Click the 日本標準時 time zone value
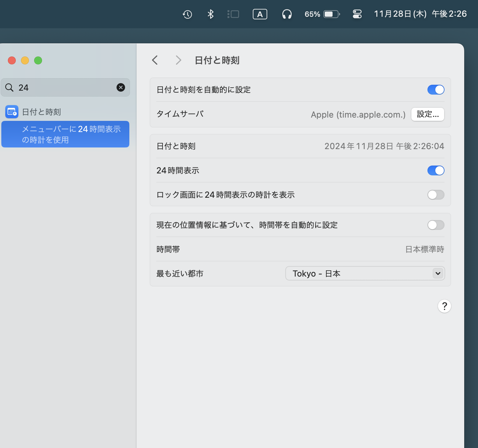This screenshot has width=478, height=448. (x=425, y=249)
